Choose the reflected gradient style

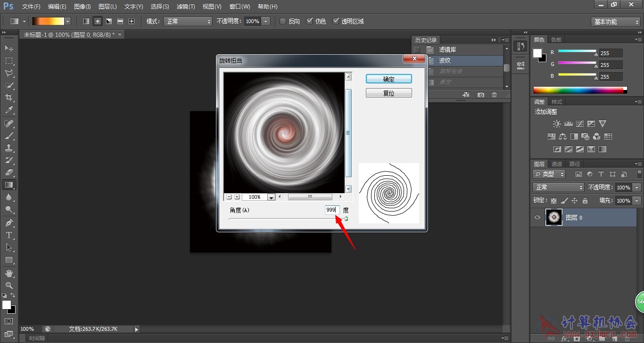click(x=120, y=21)
